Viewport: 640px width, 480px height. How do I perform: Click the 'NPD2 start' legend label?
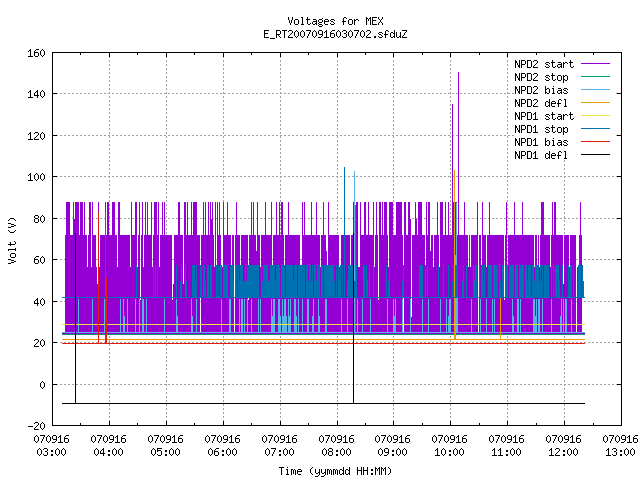544,64
